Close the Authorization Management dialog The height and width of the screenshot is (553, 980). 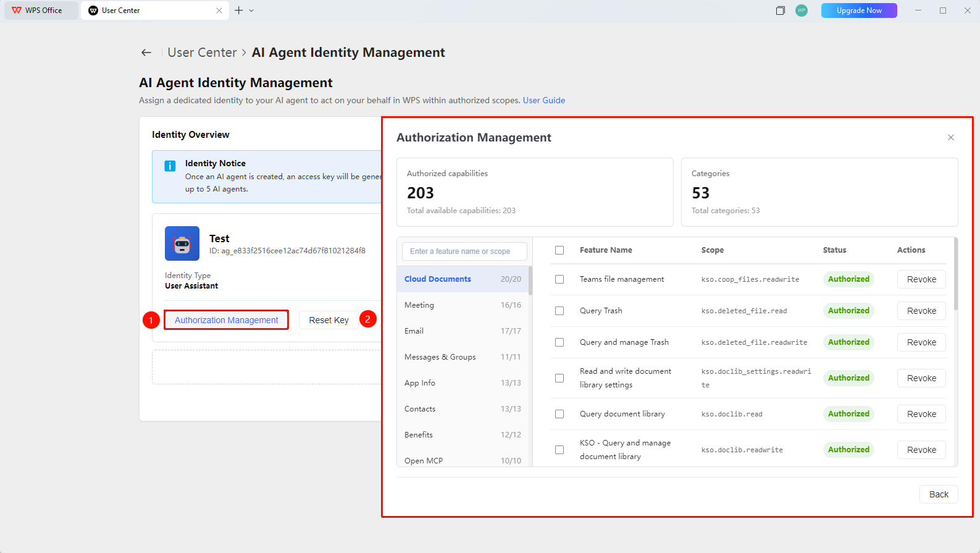(951, 137)
